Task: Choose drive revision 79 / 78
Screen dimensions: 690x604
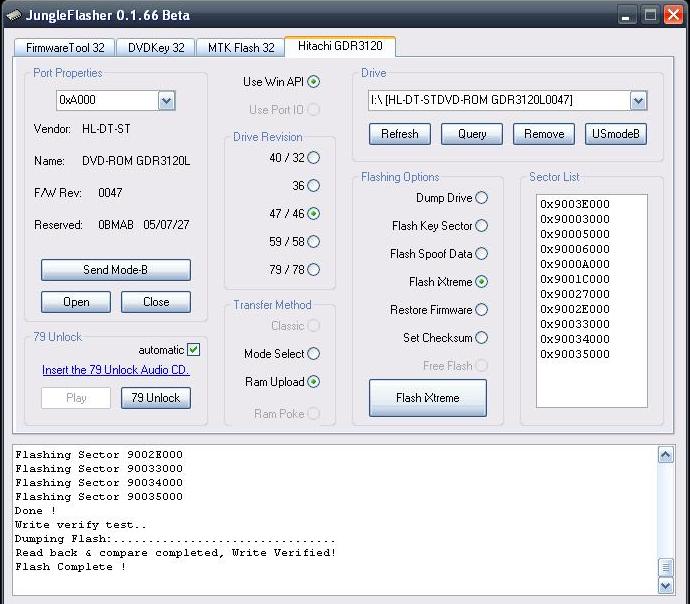Action: coord(313,270)
